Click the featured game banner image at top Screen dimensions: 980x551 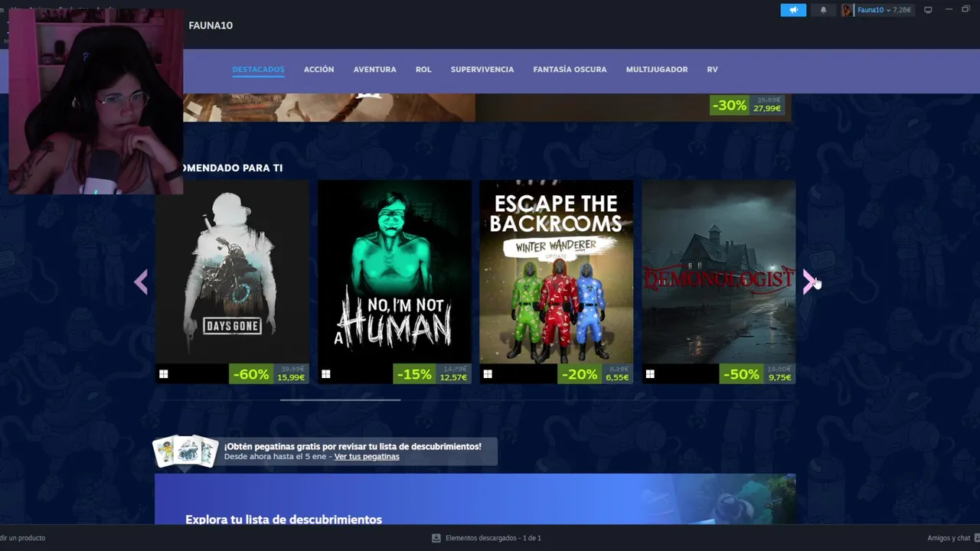[x=329, y=107]
